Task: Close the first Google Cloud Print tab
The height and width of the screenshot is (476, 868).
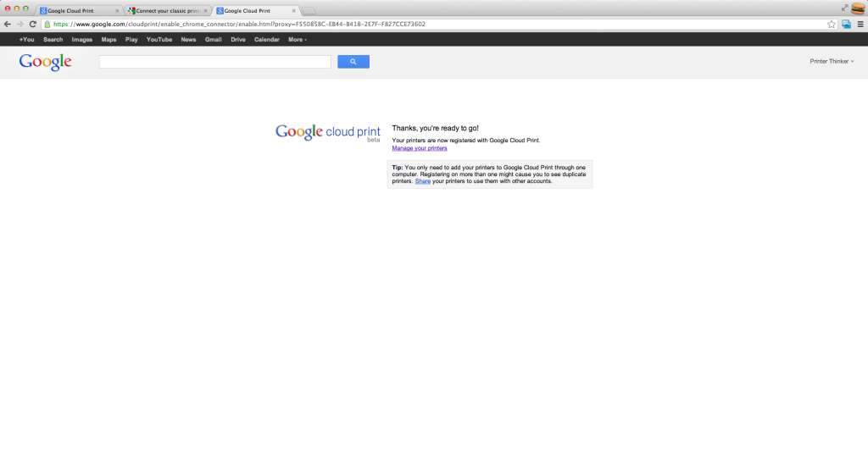Action: pyautogui.click(x=117, y=10)
